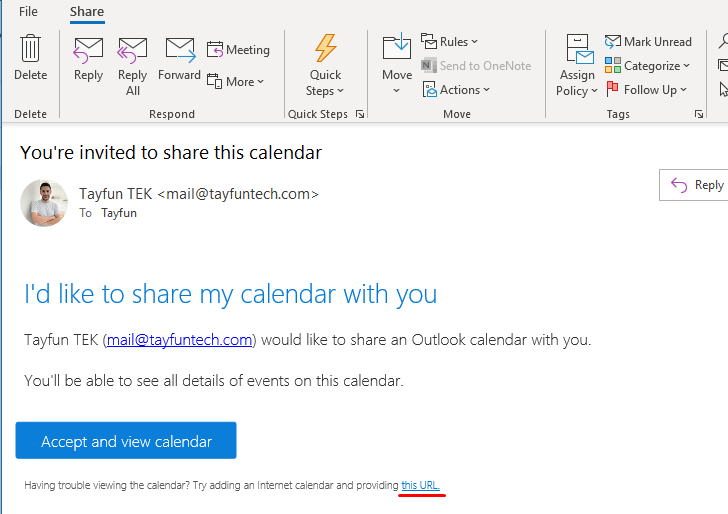Viewport: 728px width, 514px height.
Task: Select the Share ribbon tab
Action: (87, 12)
